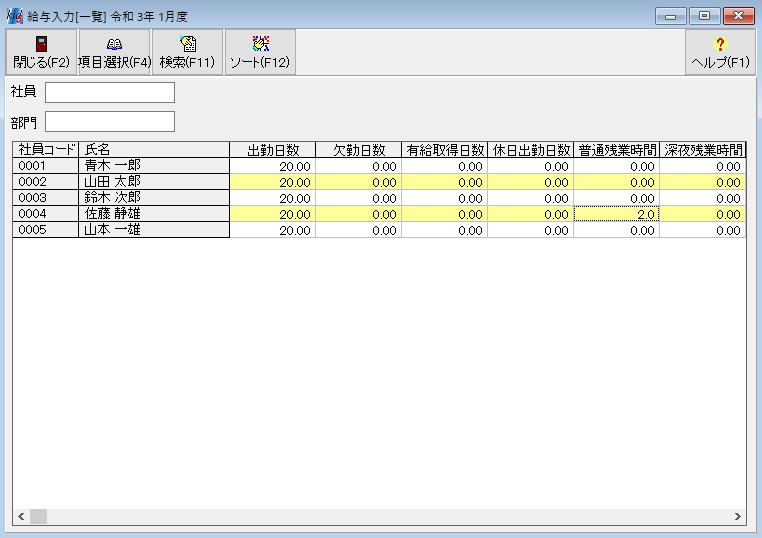Click into the 社員 input field
This screenshot has height=538, width=762.
(110, 93)
